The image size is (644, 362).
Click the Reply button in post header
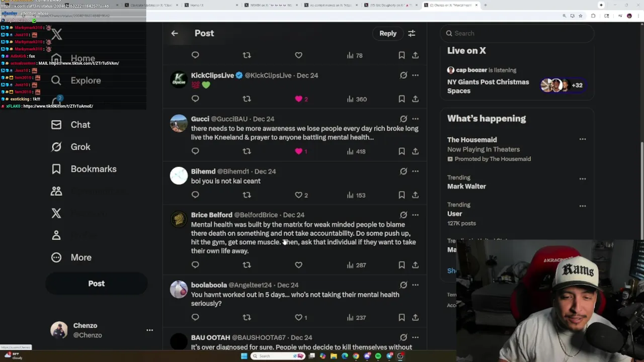coord(388,33)
